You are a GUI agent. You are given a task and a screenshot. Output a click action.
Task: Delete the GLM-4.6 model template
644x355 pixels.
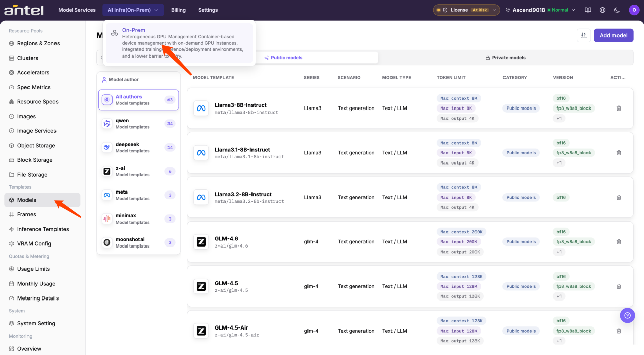tap(619, 242)
